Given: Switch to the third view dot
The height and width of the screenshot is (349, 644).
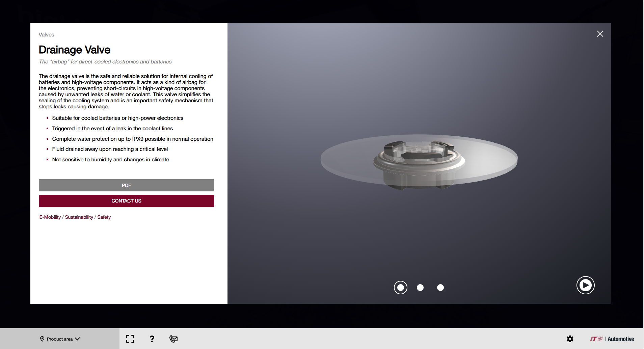Looking at the screenshot, I should 440,288.
